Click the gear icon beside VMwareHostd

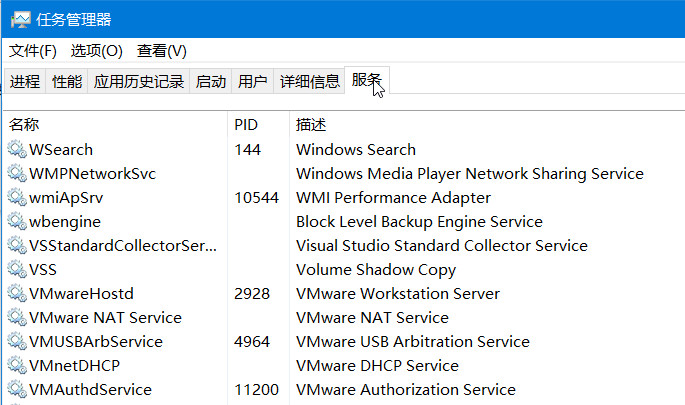click(17, 294)
